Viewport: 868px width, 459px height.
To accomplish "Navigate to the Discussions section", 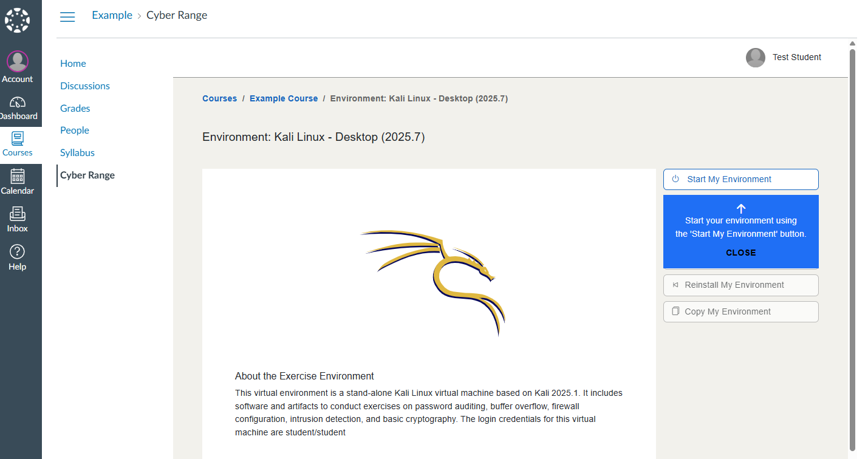I will [x=84, y=86].
